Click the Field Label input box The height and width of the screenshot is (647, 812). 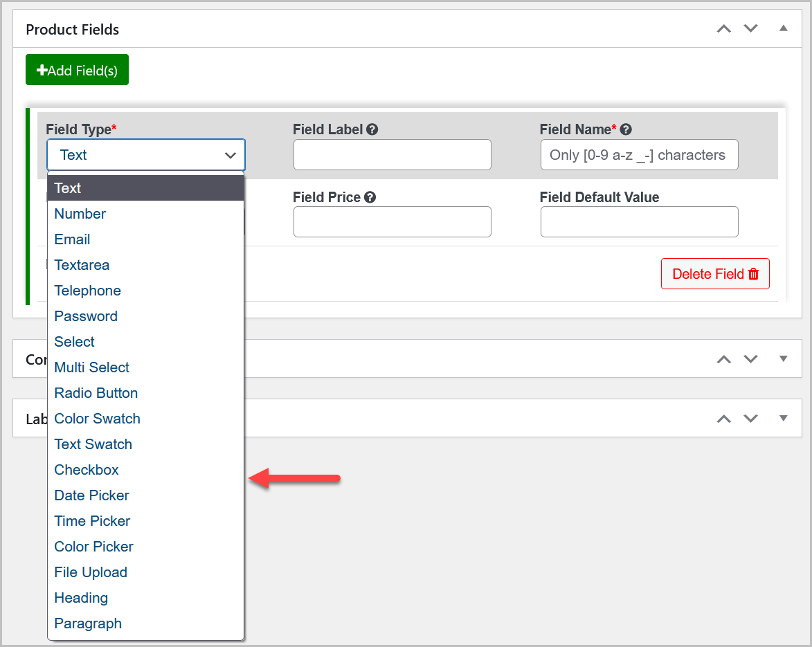point(392,154)
